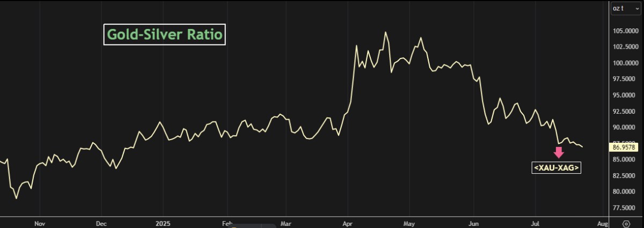Click the 86.9578 current price label
644x228 pixels.
point(624,146)
